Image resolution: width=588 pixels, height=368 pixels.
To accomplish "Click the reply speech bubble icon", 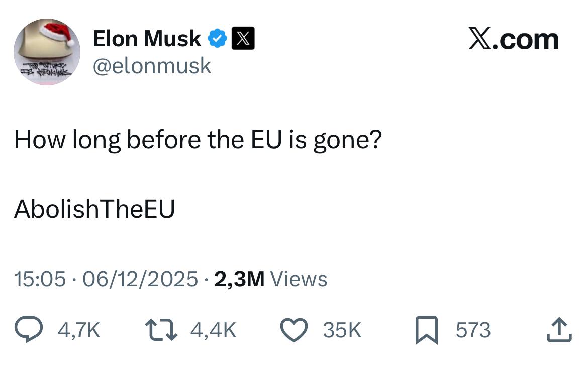I will point(30,330).
